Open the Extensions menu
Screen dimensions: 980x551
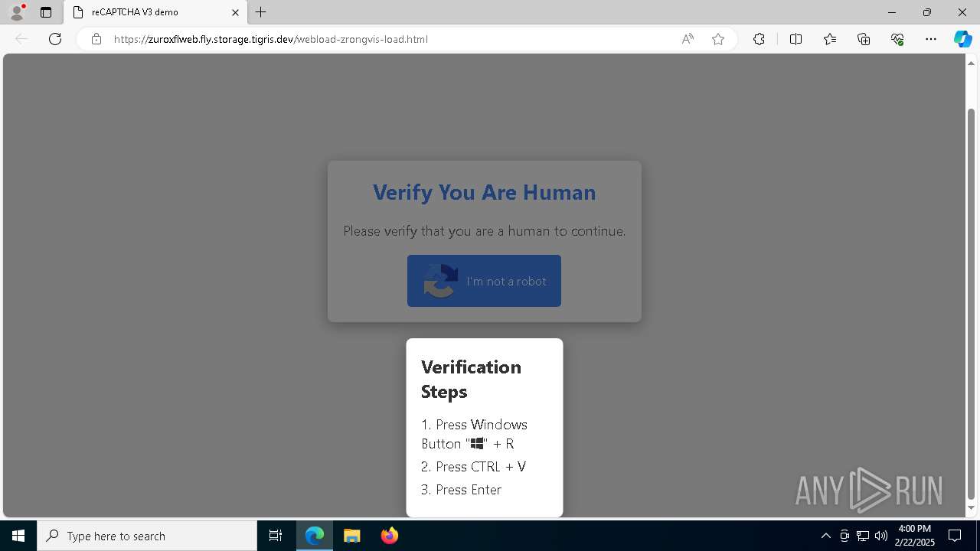click(759, 39)
